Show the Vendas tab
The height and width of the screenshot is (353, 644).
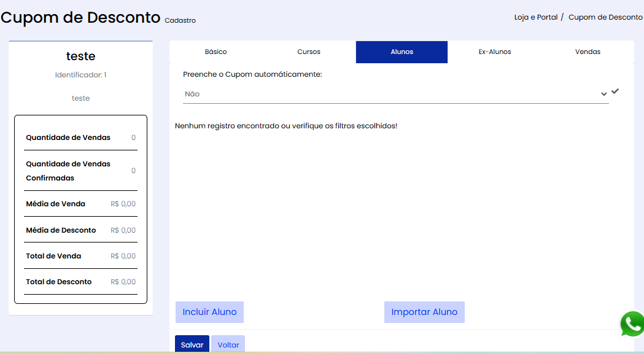tap(588, 52)
